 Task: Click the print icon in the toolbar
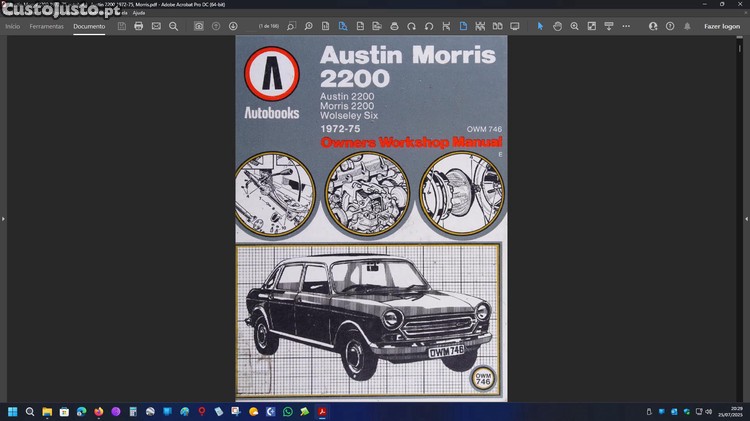pyautogui.click(x=139, y=26)
